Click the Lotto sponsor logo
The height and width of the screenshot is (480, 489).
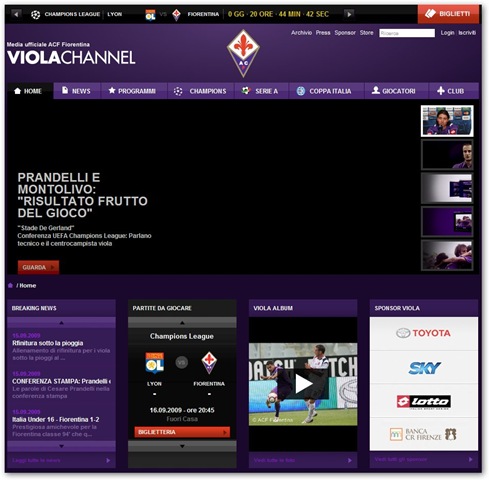pos(424,402)
